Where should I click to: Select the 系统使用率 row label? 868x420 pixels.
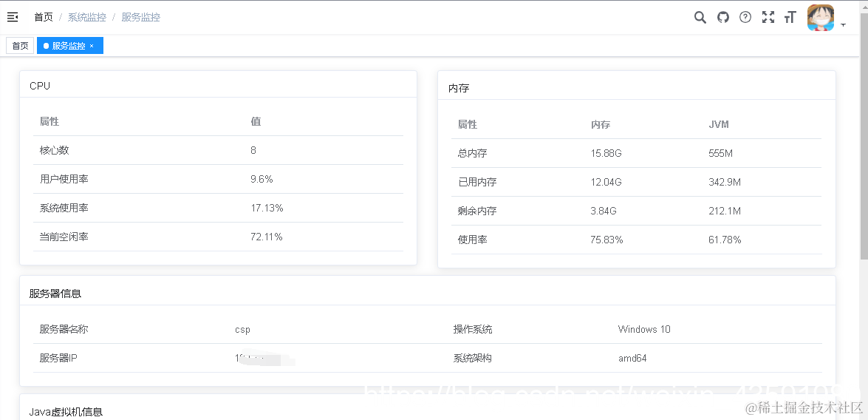[64, 208]
